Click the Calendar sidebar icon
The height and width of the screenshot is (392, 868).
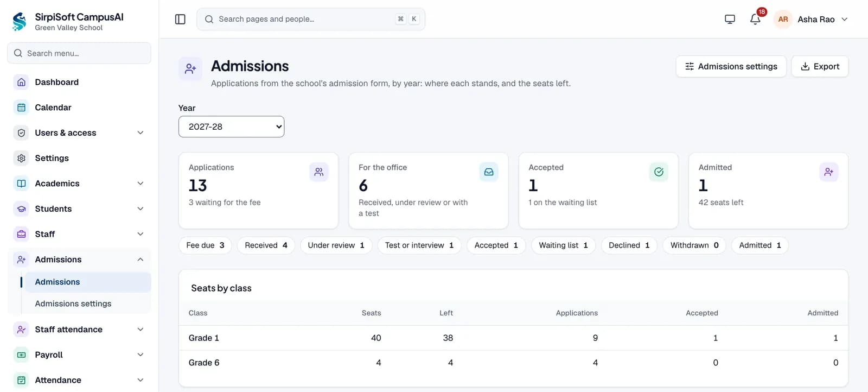21,108
